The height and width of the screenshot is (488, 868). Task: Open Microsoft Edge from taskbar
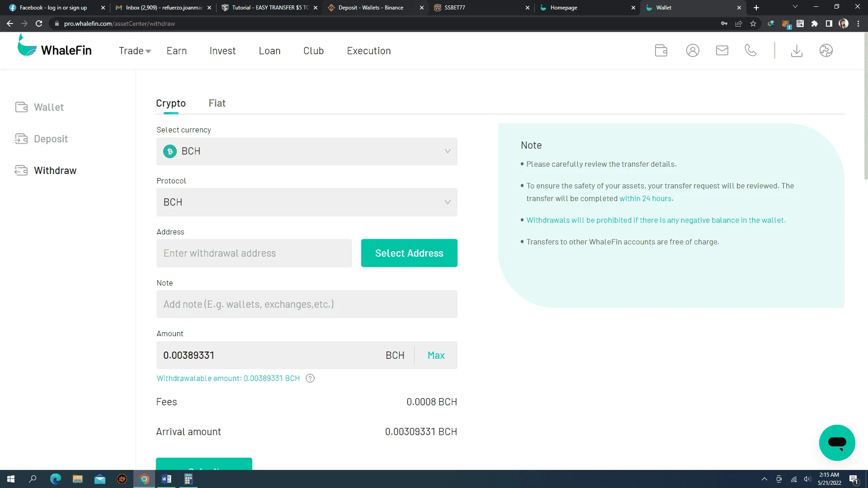tap(55, 479)
